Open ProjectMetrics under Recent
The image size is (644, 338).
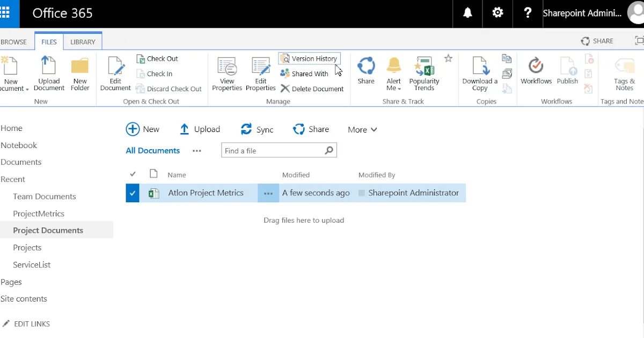coord(39,214)
